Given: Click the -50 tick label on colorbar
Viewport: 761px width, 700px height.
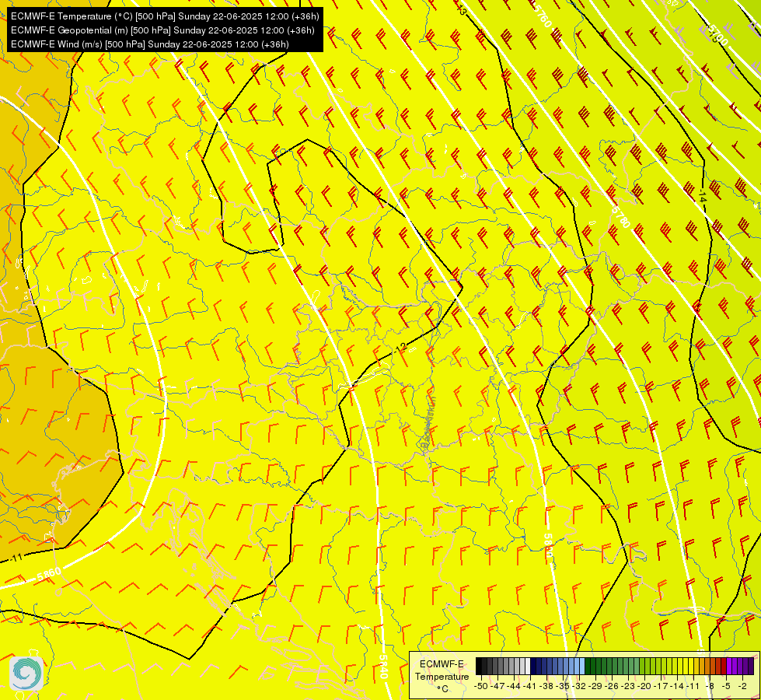Looking at the screenshot, I should tap(481, 687).
